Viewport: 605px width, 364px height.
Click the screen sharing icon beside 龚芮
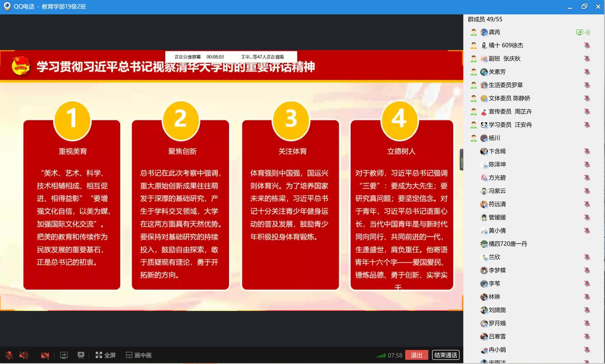pos(579,33)
